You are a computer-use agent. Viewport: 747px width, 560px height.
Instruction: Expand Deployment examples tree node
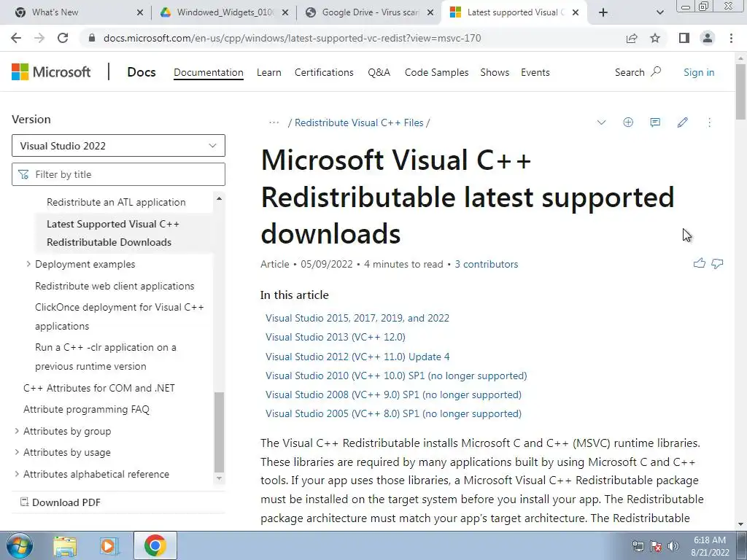pos(28,264)
